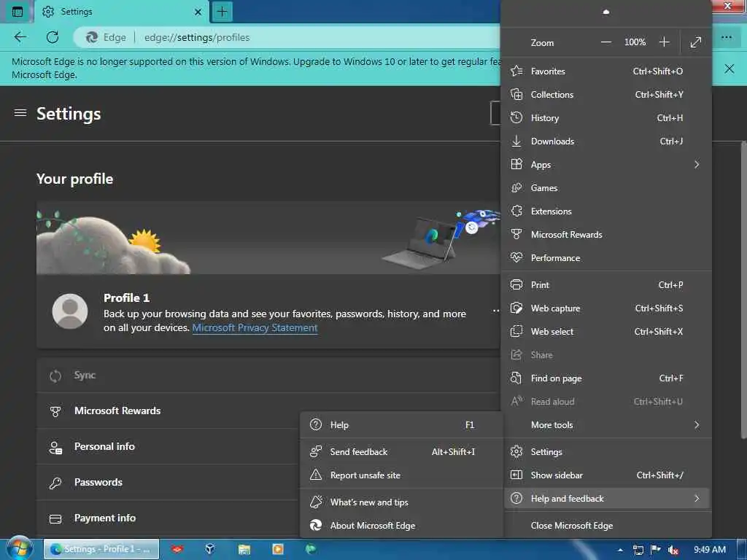
Task: Open Downloads menu entry
Action: 607,141
